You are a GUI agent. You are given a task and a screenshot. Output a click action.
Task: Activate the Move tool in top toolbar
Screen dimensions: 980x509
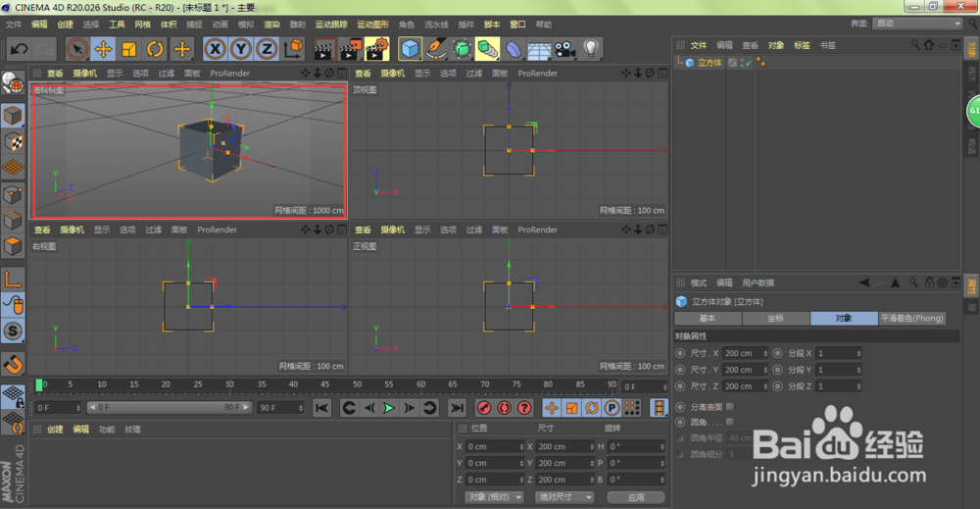(103, 49)
